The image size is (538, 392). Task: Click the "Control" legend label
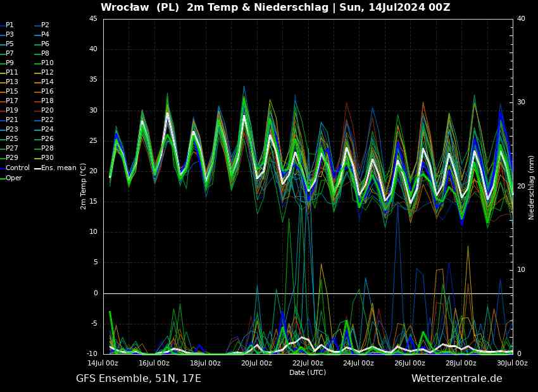[18, 168]
